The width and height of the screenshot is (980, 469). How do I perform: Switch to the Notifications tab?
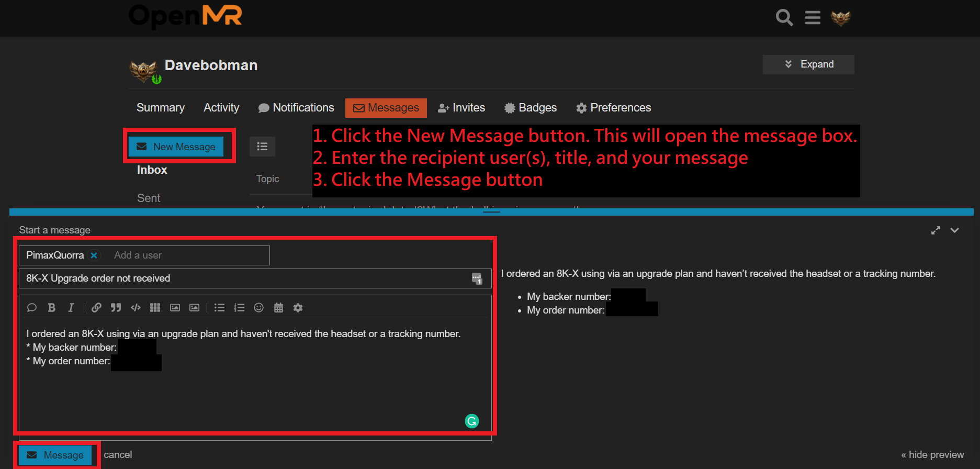tap(296, 108)
